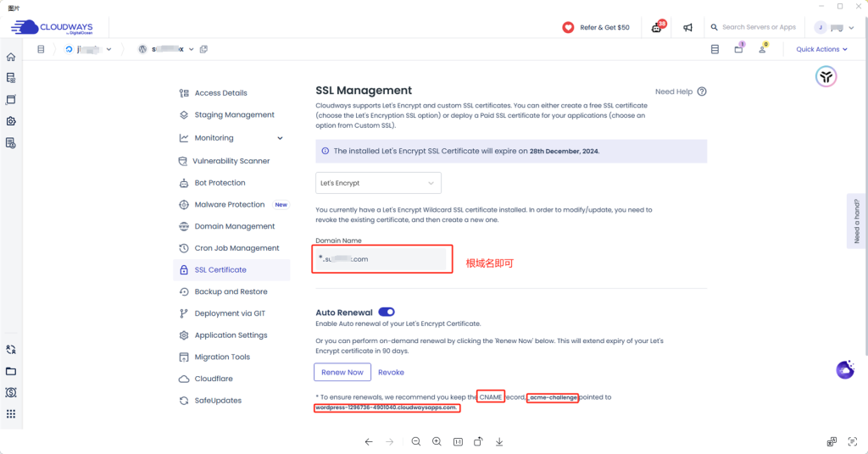Zoom out the image viewer
The image size is (868, 454).
(415, 441)
